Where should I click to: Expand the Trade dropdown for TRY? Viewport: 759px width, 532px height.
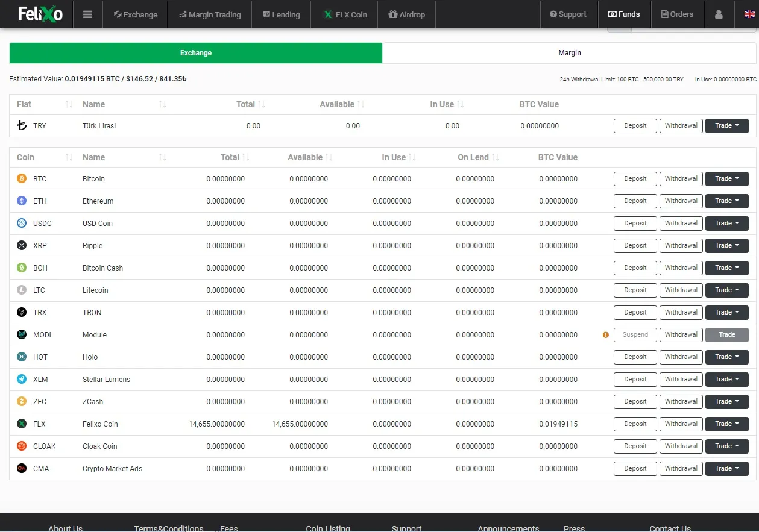click(727, 125)
